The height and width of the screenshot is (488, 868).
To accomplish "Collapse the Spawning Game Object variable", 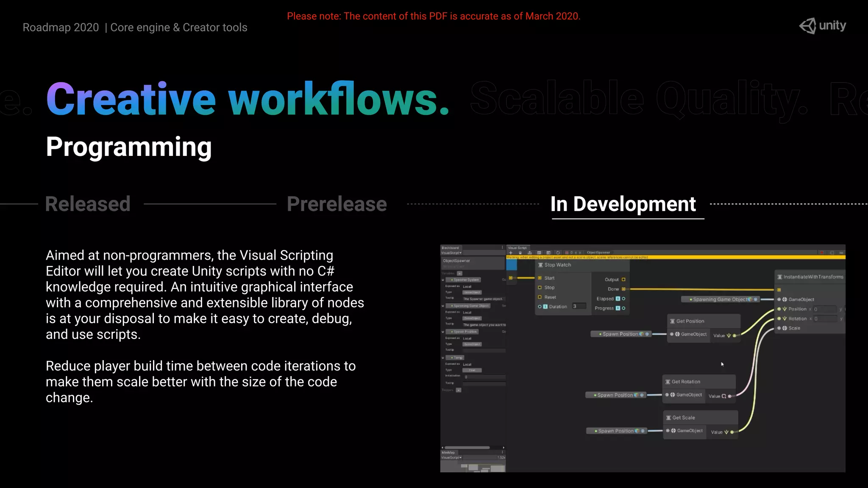I will (x=443, y=305).
